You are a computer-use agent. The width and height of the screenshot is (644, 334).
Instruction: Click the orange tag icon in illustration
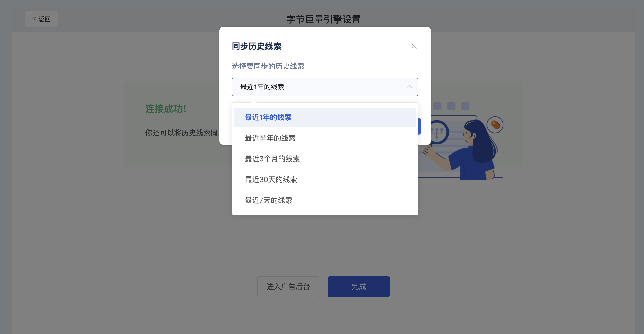(495, 125)
